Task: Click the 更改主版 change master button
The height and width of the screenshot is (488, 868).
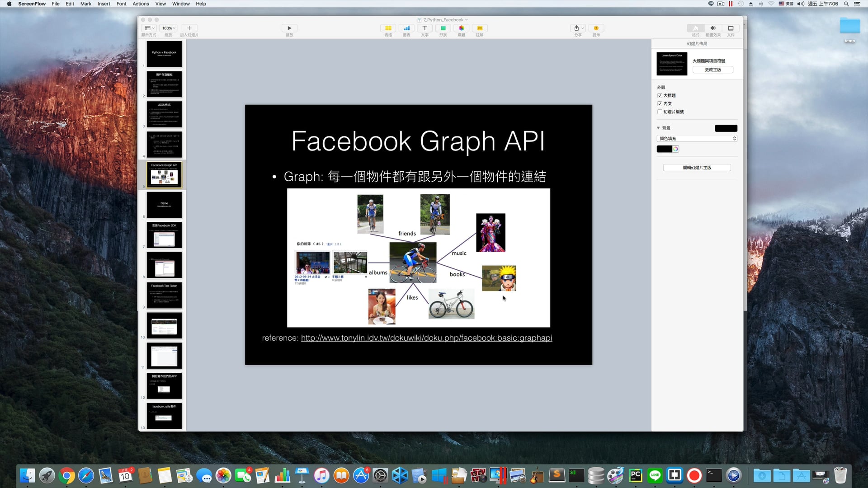Action: coord(713,70)
